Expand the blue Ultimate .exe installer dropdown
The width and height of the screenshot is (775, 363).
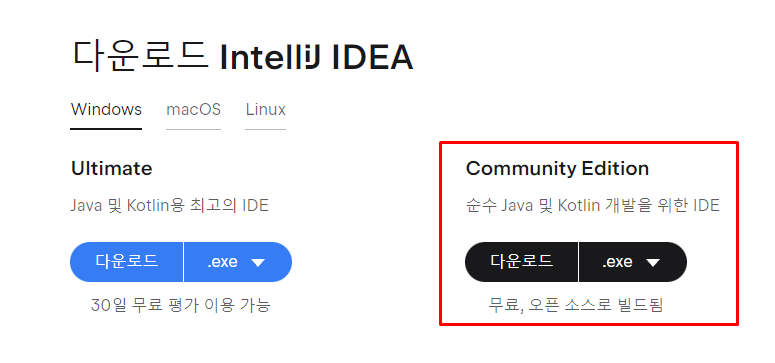click(238, 262)
